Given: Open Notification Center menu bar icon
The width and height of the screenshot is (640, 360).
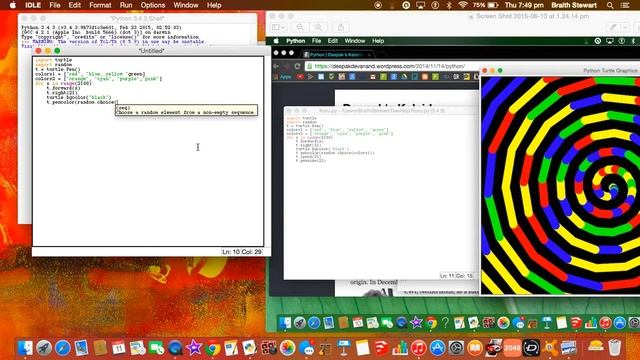Looking at the screenshot, I should 624,5.
